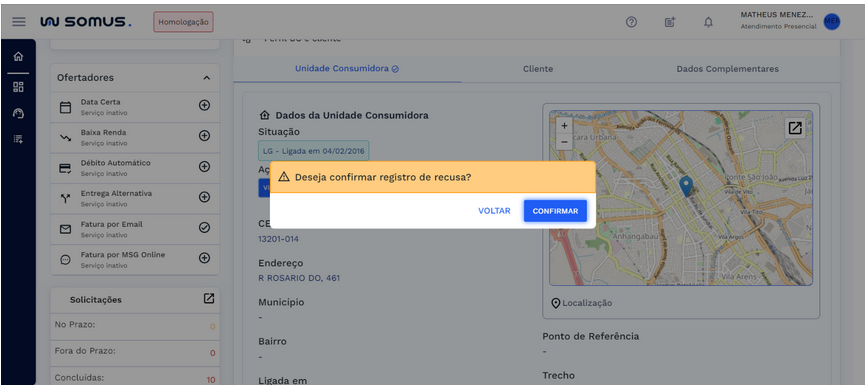Viewport: 865px width, 387px height.
Task: Open Solicitações in external view
Action: [209, 299]
